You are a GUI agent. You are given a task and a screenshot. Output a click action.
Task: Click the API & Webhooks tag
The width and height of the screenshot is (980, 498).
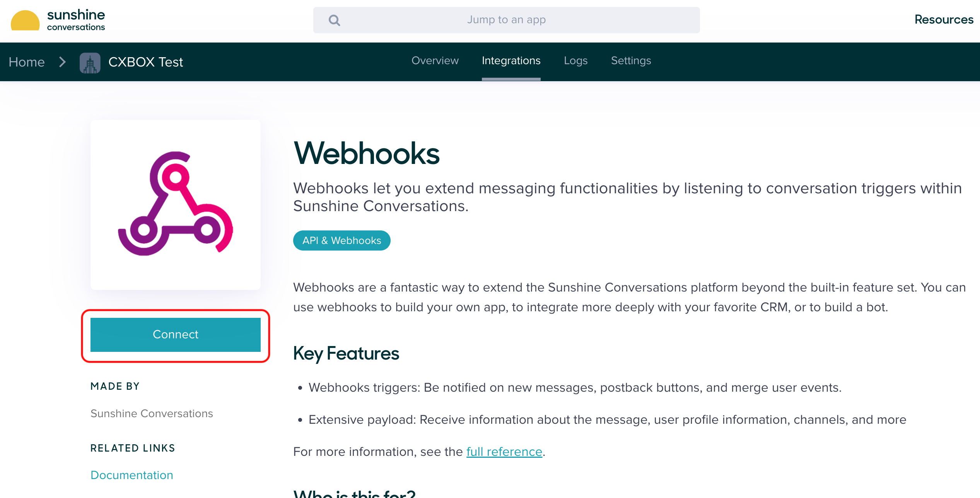pyautogui.click(x=342, y=240)
